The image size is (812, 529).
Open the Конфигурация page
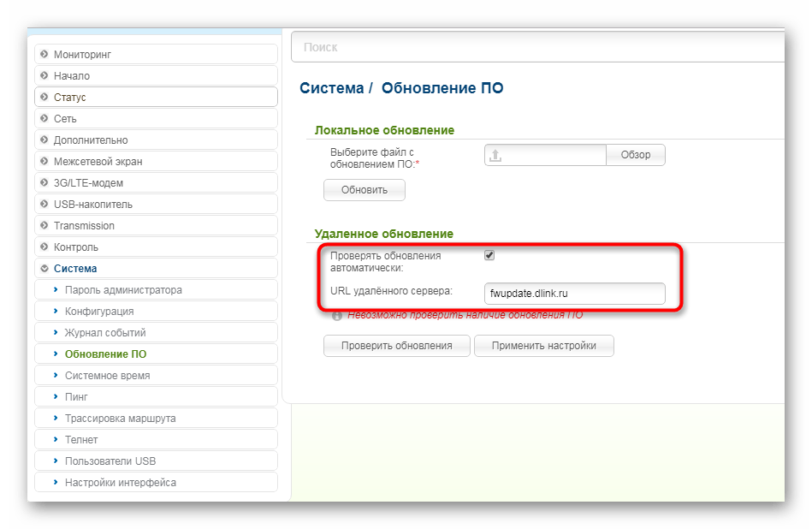[x=99, y=312]
